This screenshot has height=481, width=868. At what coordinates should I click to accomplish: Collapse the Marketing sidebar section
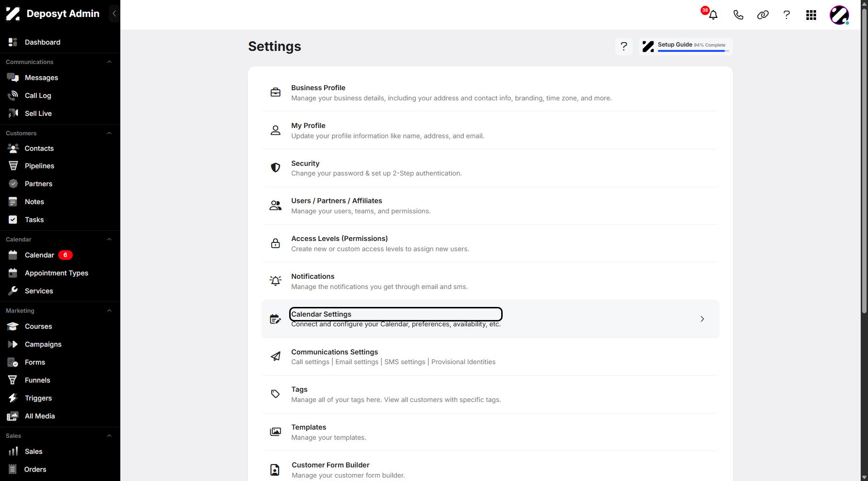pyautogui.click(x=109, y=311)
